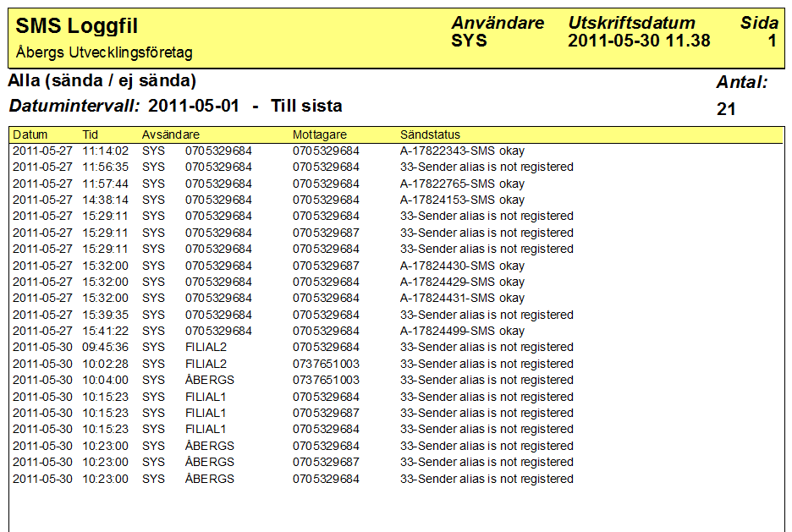
Task: Select time 11:56:35 row entry
Action: click(106, 167)
